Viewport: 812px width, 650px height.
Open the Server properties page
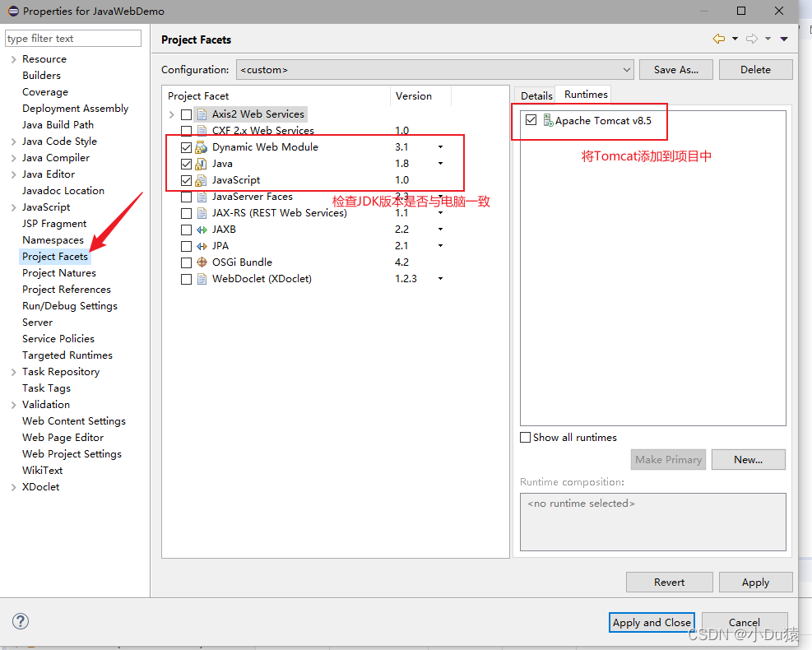[37, 323]
